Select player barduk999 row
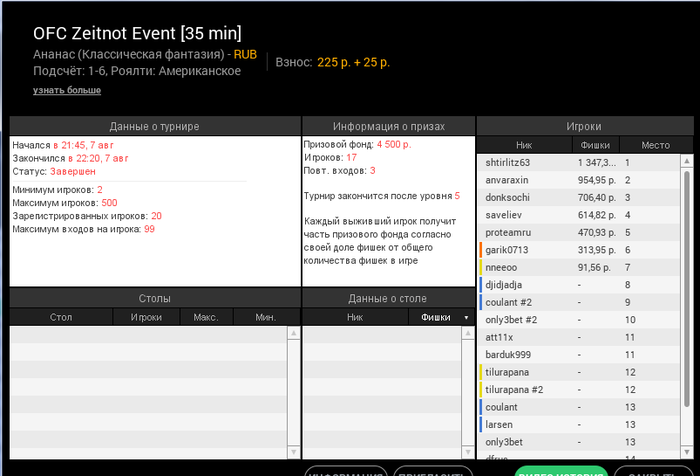The image size is (700, 476). click(579, 355)
